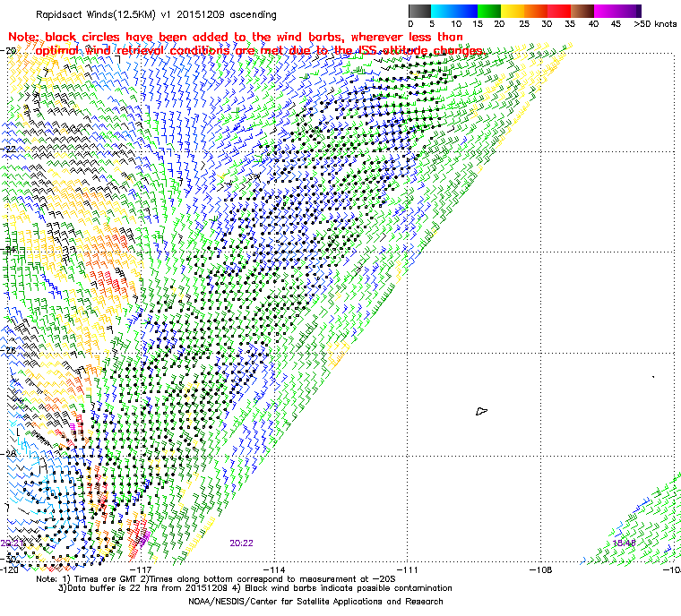Click the red 30-35 knots legend swatch
Image resolution: width=681 pixels, height=616 pixels.
(x=559, y=11)
